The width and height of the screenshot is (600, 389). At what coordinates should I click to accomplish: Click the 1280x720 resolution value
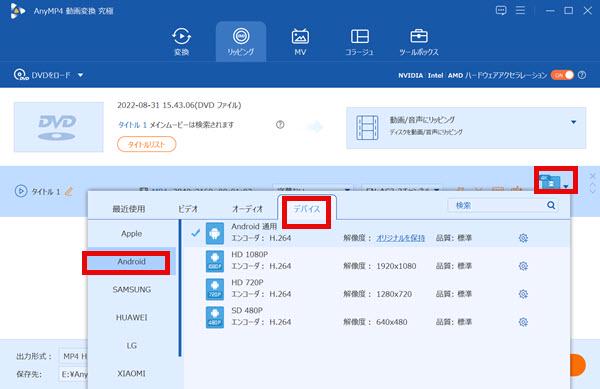click(x=394, y=294)
